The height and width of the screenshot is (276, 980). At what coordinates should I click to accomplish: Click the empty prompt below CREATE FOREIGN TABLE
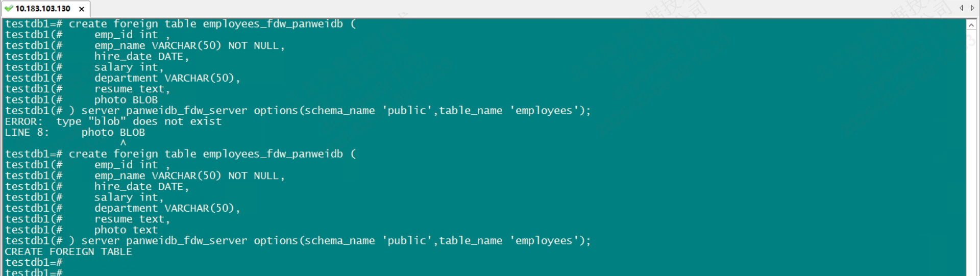[x=34, y=262]
